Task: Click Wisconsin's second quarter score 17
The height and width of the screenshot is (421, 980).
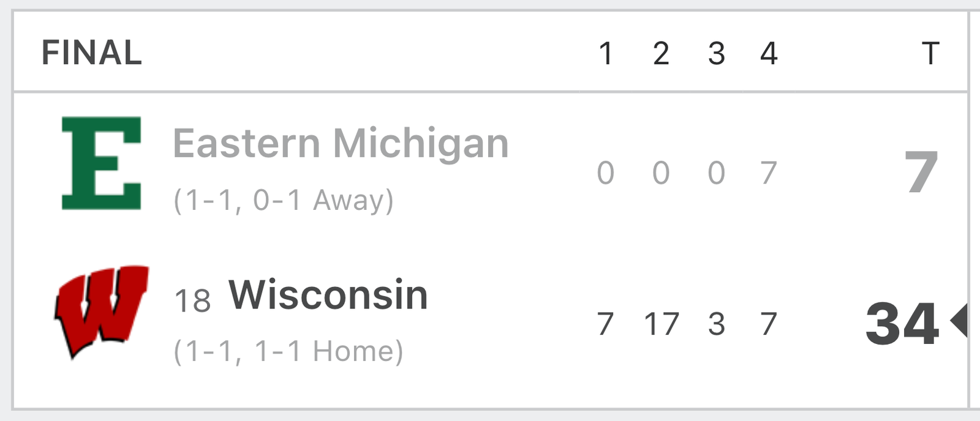Action: point(661,324)
